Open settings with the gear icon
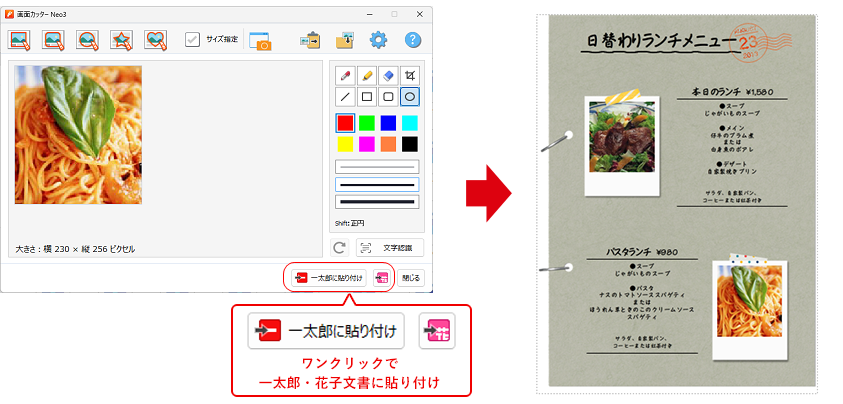Viewport: 843px width, 404px height. point(378,40)
